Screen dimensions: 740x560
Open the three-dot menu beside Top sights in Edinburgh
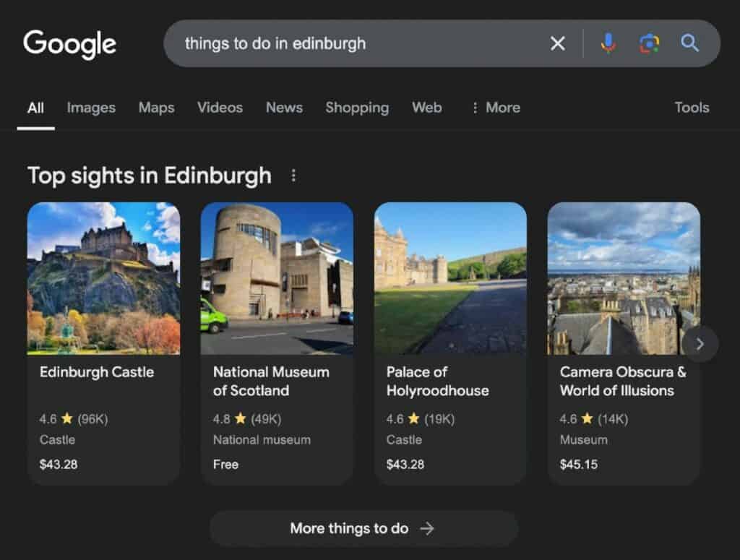(293, 176)
